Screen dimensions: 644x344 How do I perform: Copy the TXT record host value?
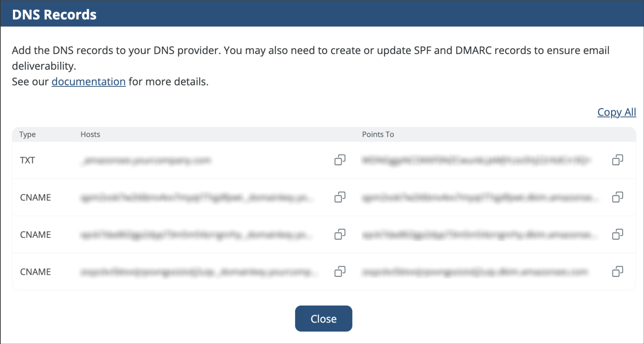point(340,160)
